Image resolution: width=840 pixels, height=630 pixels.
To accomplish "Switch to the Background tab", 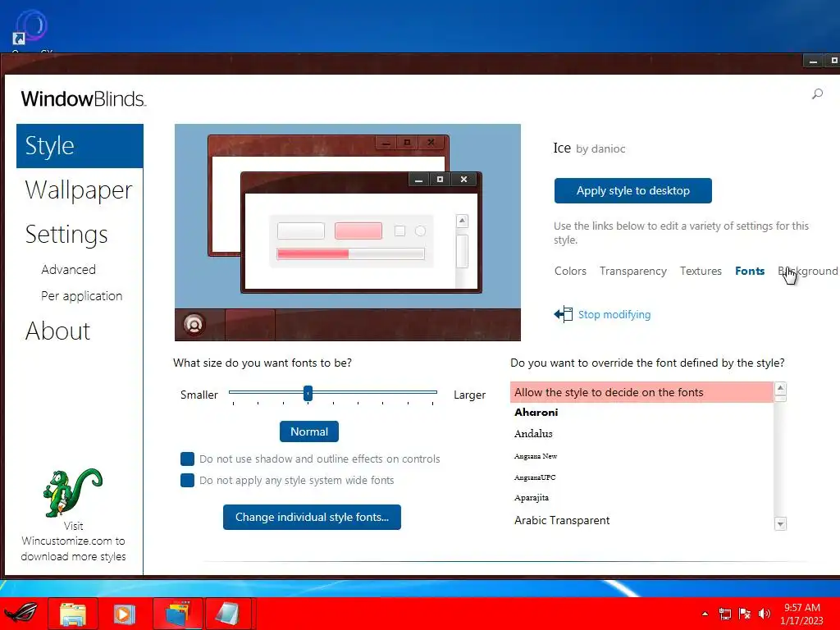I will pos(808,271).
